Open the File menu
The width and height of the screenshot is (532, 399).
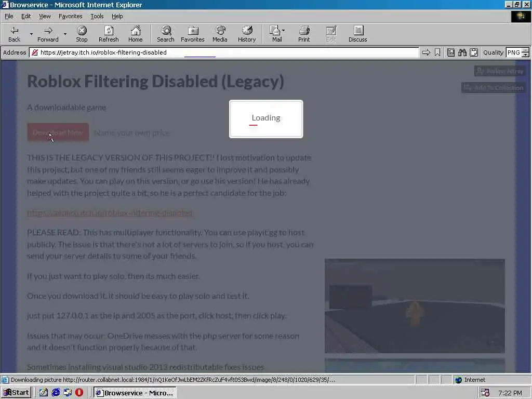(x=9, y=16)
